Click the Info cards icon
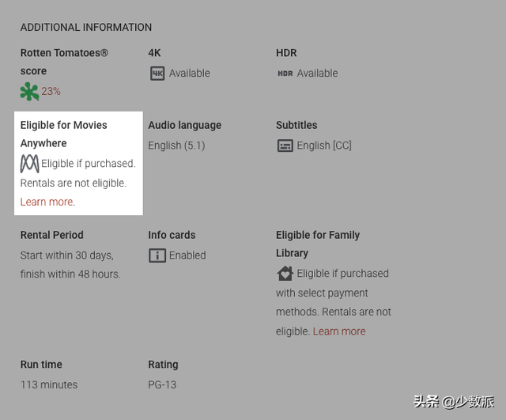The image size is (506, 420). tap(157, 255)
